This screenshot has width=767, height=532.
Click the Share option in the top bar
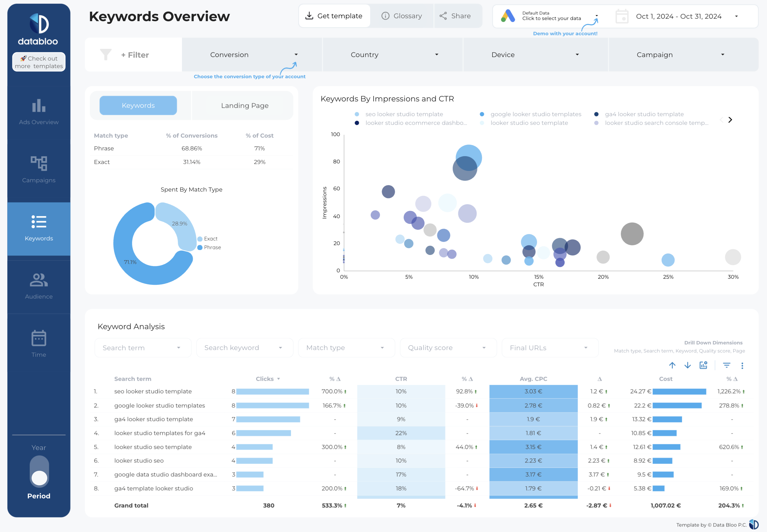[459, 16]
